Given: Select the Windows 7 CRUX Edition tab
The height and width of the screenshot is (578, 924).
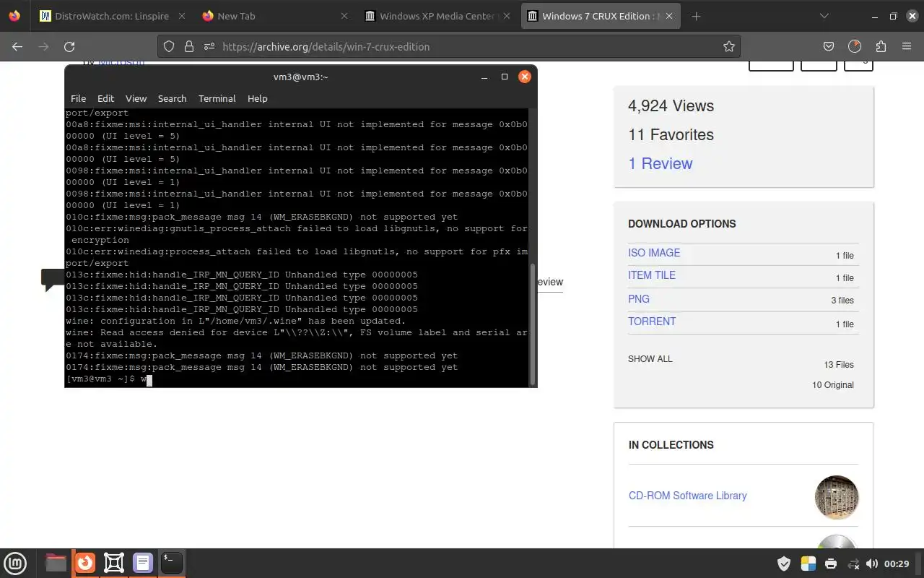Looking at the screenshot, I should click(x=601, y=16).
